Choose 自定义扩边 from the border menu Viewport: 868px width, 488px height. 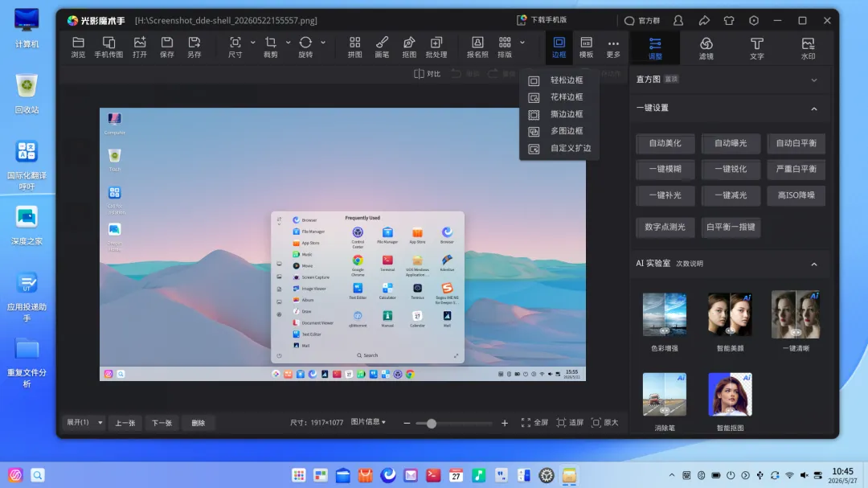(x=559, y=149)
